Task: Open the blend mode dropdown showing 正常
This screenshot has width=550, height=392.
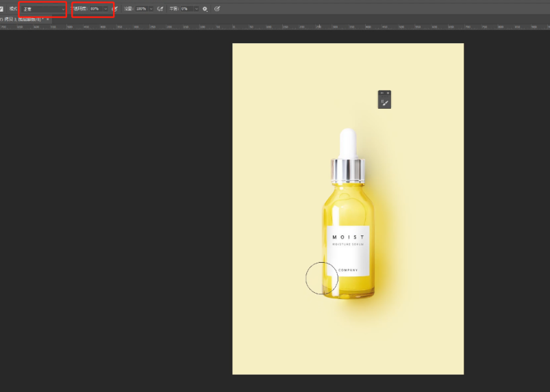Action: [42, 9]
